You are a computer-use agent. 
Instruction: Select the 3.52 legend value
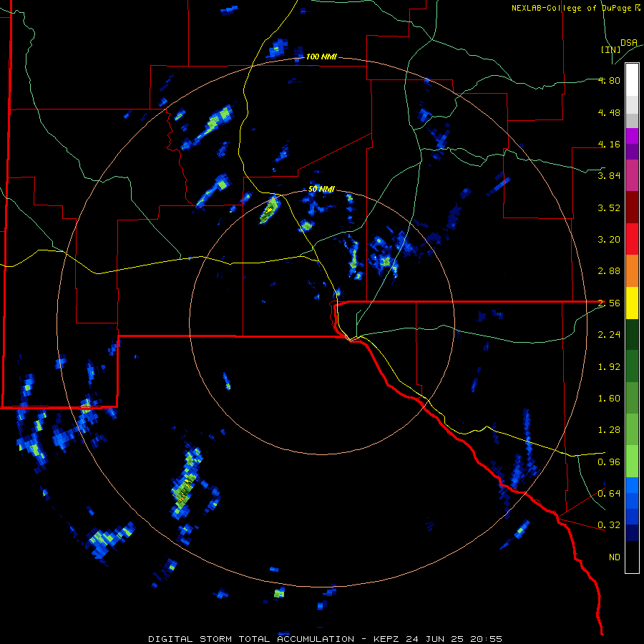point(609,208)
